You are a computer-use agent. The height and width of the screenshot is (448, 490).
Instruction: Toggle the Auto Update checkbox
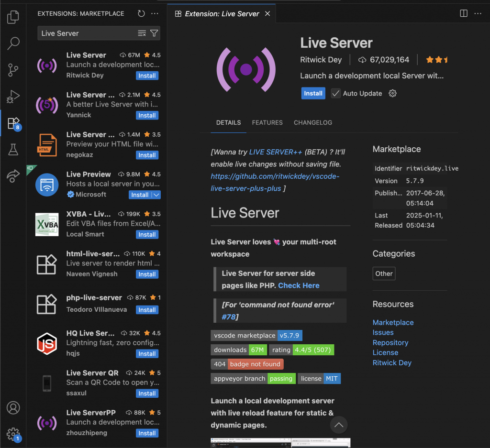(335, 93)
